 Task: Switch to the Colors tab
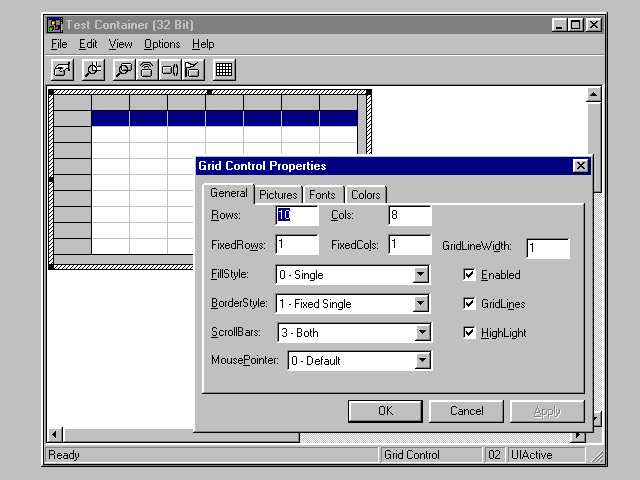(x=365, y=195)
